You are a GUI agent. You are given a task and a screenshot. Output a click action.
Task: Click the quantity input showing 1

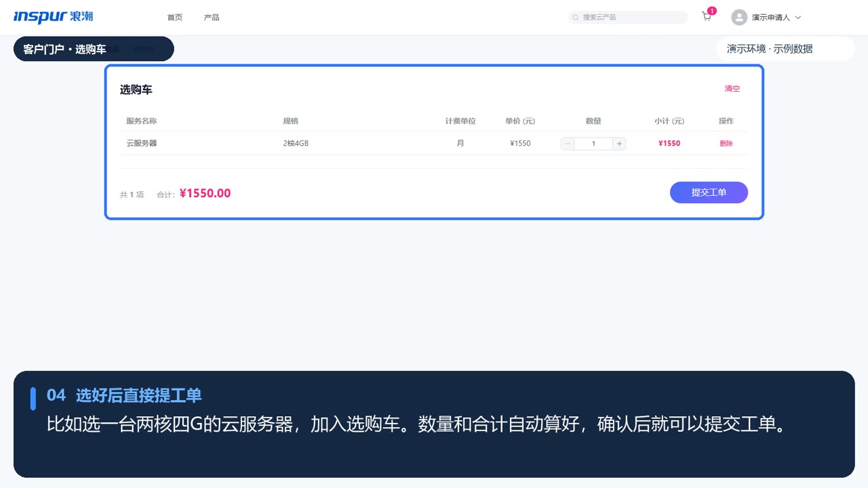(x=593, y=144)
